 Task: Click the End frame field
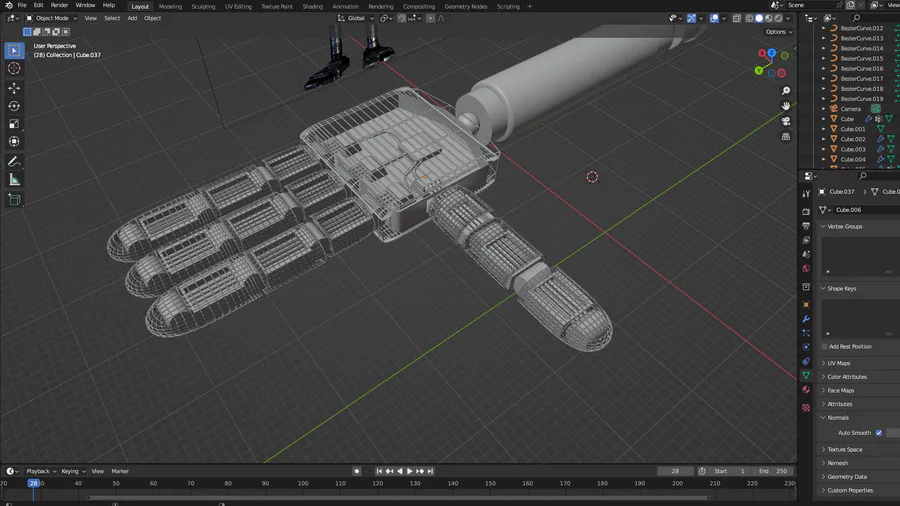(x=773, y=471)
